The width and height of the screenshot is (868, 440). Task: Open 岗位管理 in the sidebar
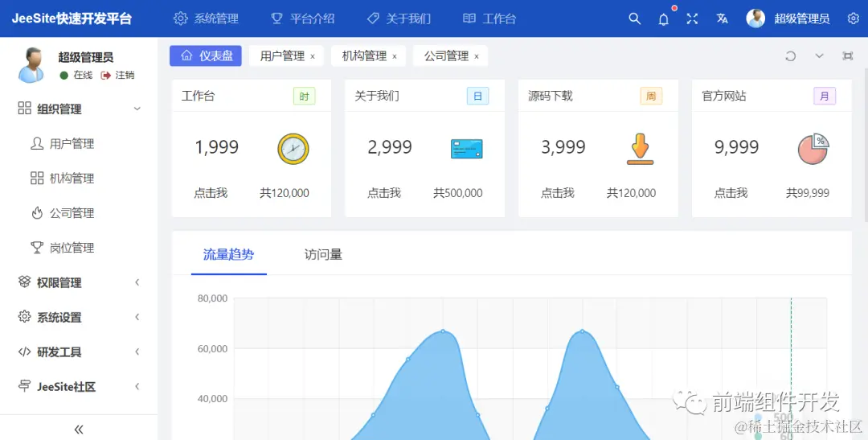[x=79, y=247]
